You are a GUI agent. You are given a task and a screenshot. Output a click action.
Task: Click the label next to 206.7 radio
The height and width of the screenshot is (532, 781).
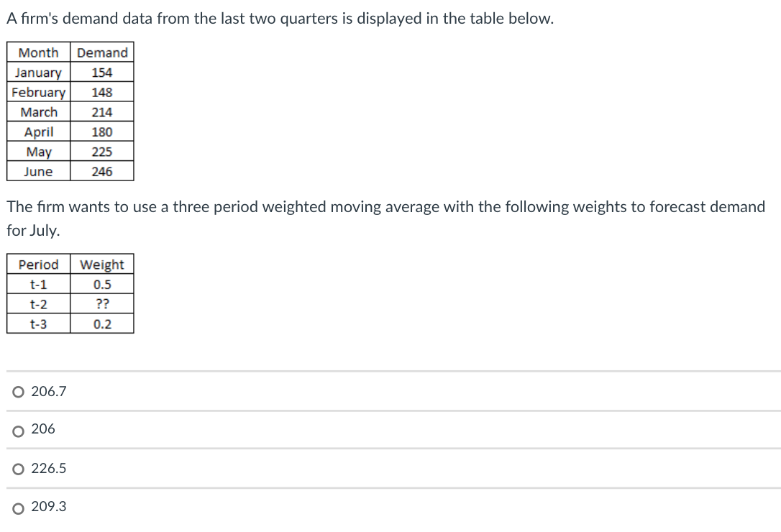47,390
